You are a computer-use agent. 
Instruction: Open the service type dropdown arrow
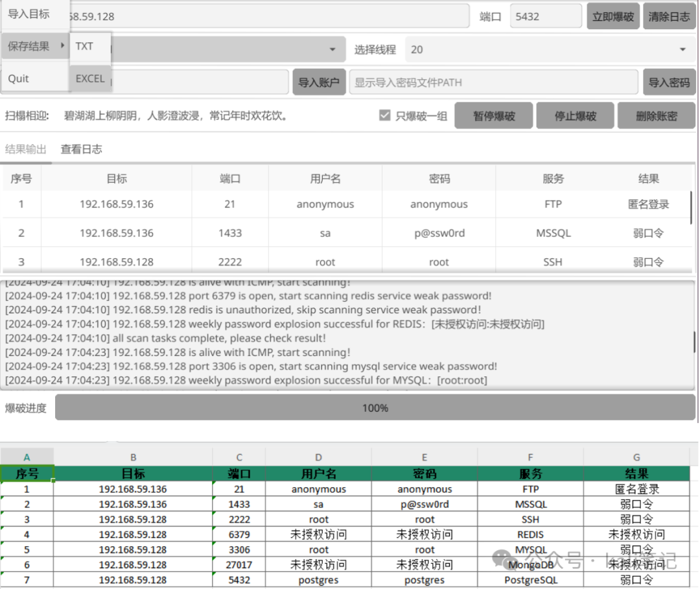point(332,49)
